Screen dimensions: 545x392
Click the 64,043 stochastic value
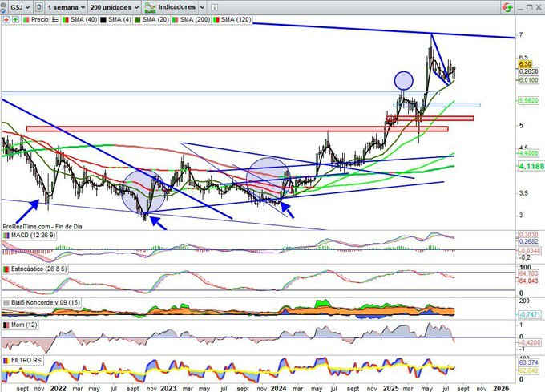(x=528, y=281)
